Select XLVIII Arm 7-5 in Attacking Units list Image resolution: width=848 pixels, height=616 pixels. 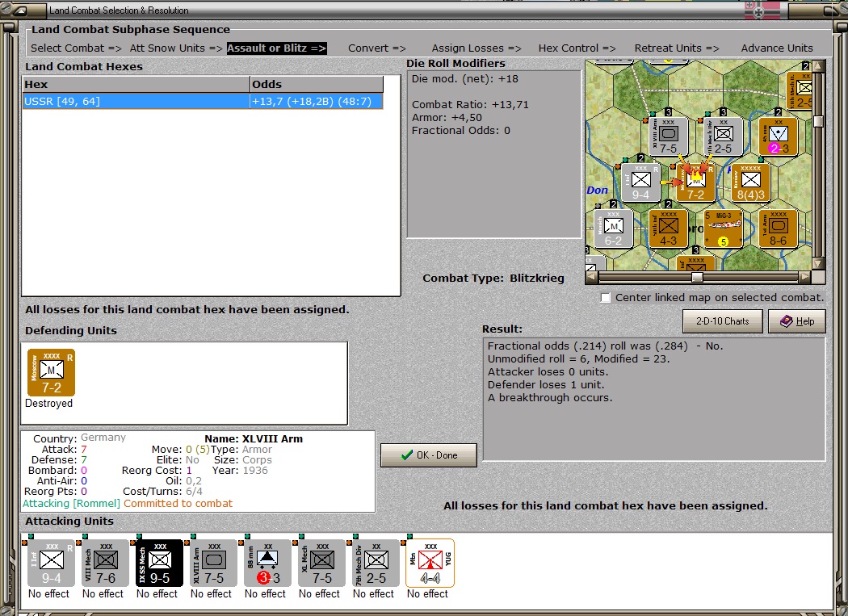(214, 563)
